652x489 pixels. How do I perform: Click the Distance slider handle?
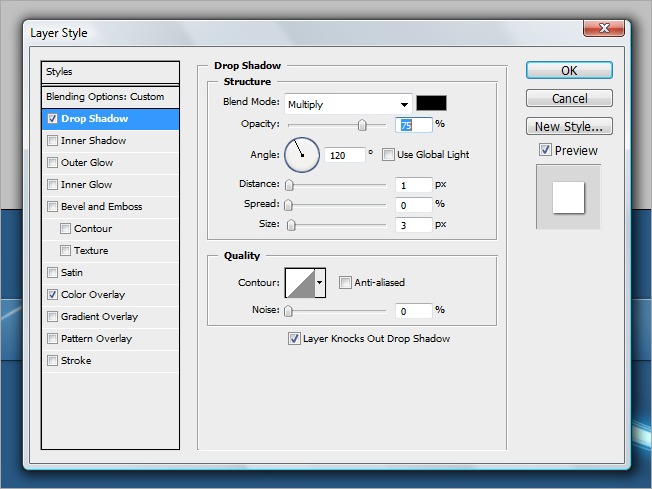(289, 185)
